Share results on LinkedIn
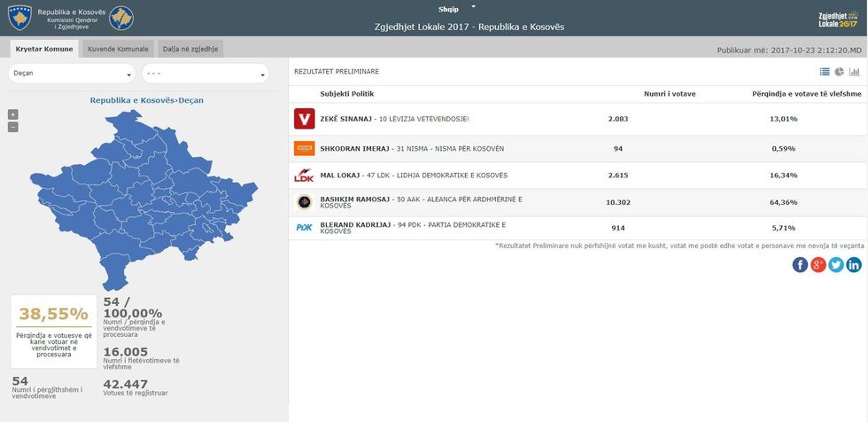The height and width of the screenshot is (422, 868). [853, 264]
